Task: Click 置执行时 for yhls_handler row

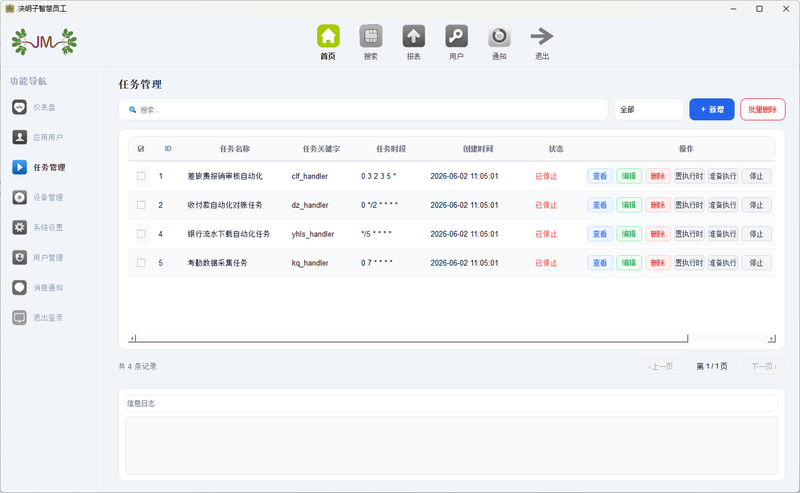Action: click(689, 234)
